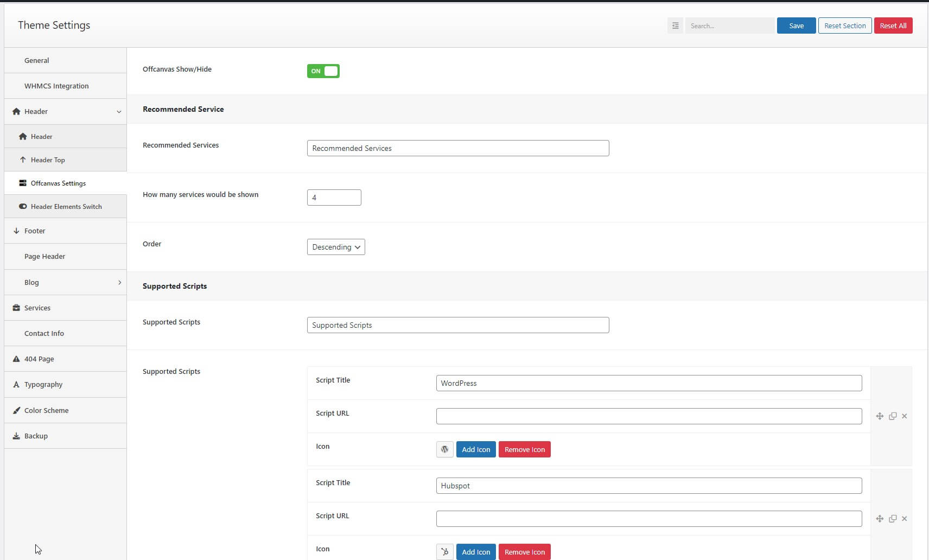Expand the Blog submenu arrow
The height and width of the screenshot is (560, 929).
(x=119, y=282)
